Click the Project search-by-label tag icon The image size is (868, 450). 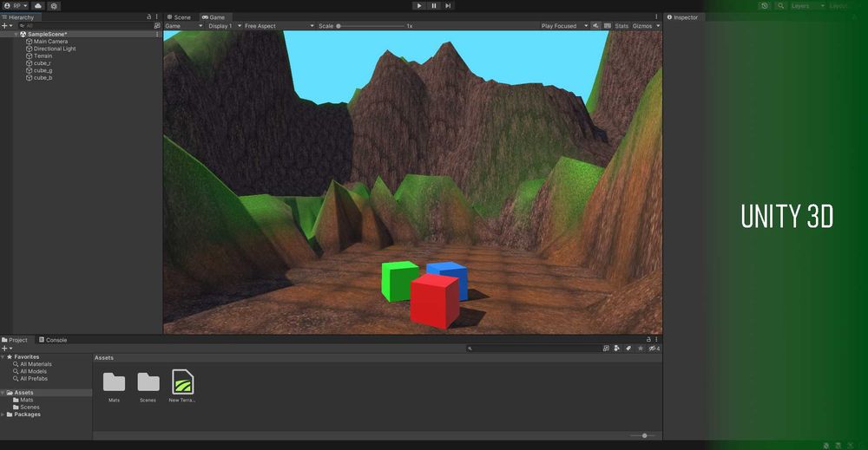(x=628, y=349)
